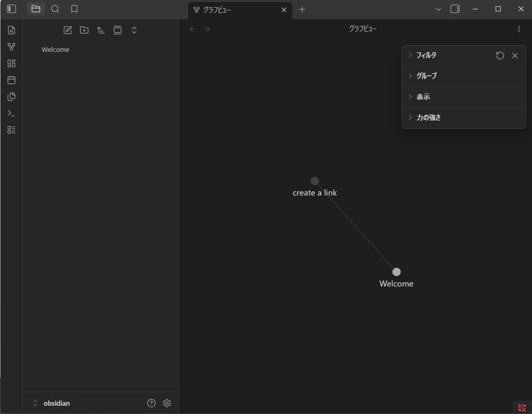Open the help question mark icon
This screenshot has width=532, height=414.
click(151, 403)
